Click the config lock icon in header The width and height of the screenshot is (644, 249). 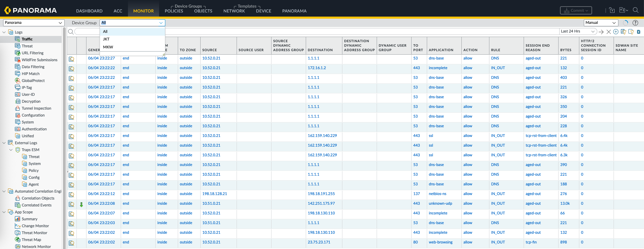pyautogui.click(x=612, y=10)
